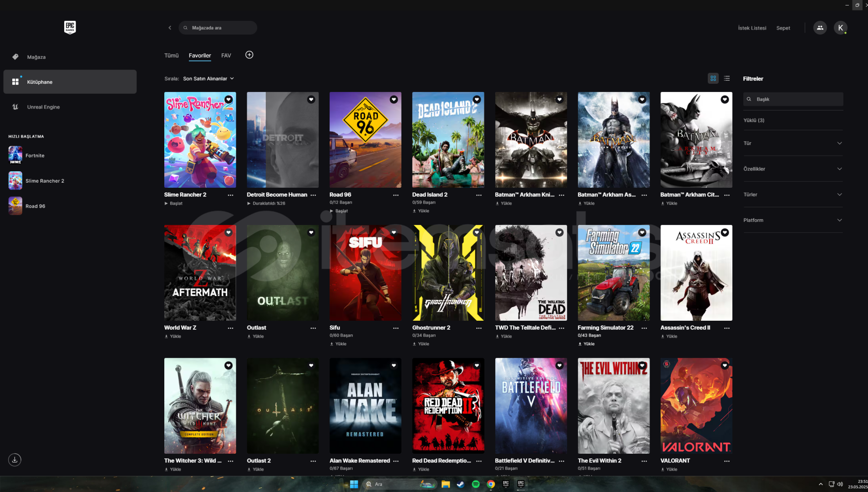
Task: Open more options for Outlast 2
Action: click(313, 461)
